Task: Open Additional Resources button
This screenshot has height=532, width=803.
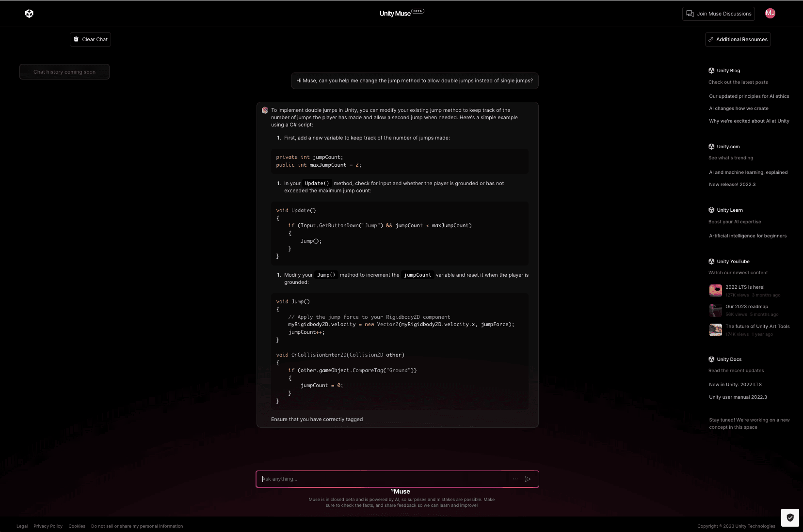Action: point(738,40)
